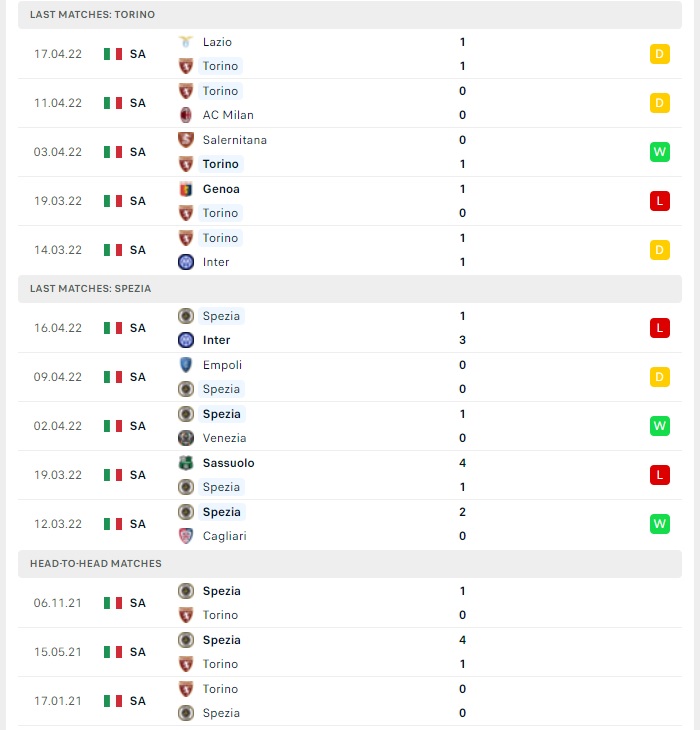700x730 pixels.
Task: Click the Cagliari crest icon
Action: click(186, 536)
